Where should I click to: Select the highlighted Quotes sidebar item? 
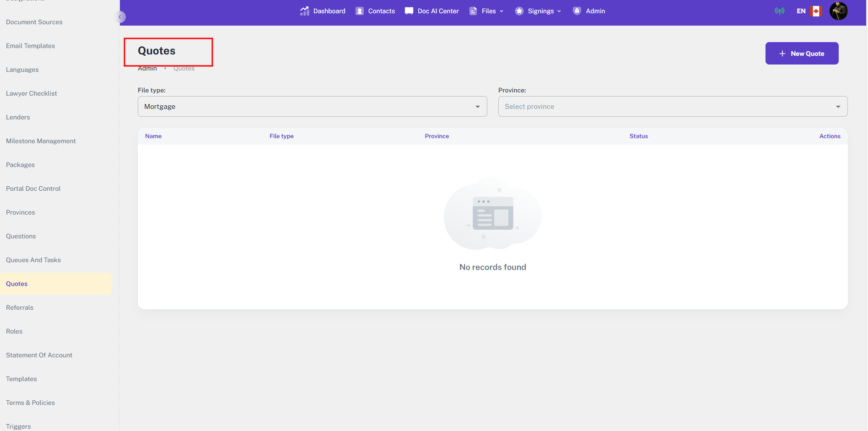click(56, 284)
